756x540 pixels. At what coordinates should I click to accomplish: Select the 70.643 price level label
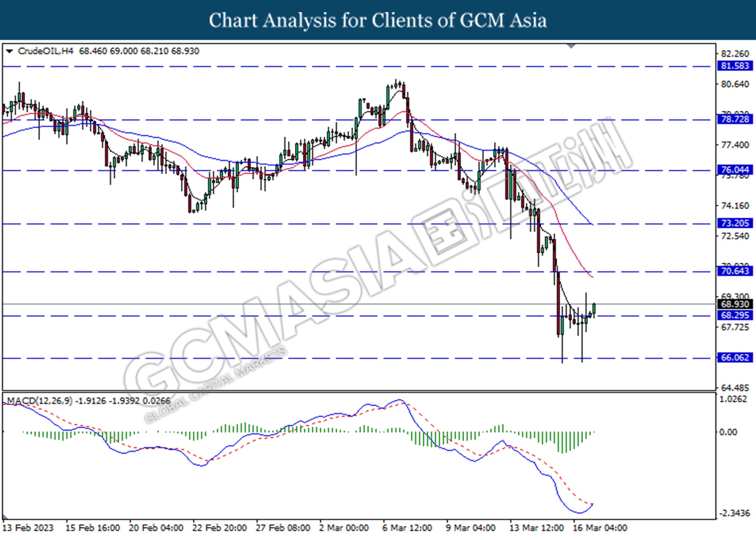click(x=735, y=271)
